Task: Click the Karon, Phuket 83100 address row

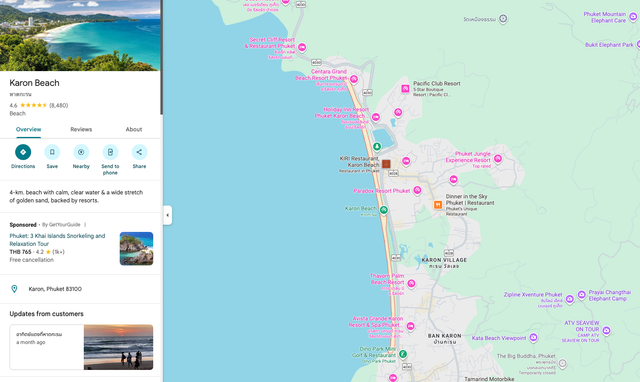Action: [81, 289]
